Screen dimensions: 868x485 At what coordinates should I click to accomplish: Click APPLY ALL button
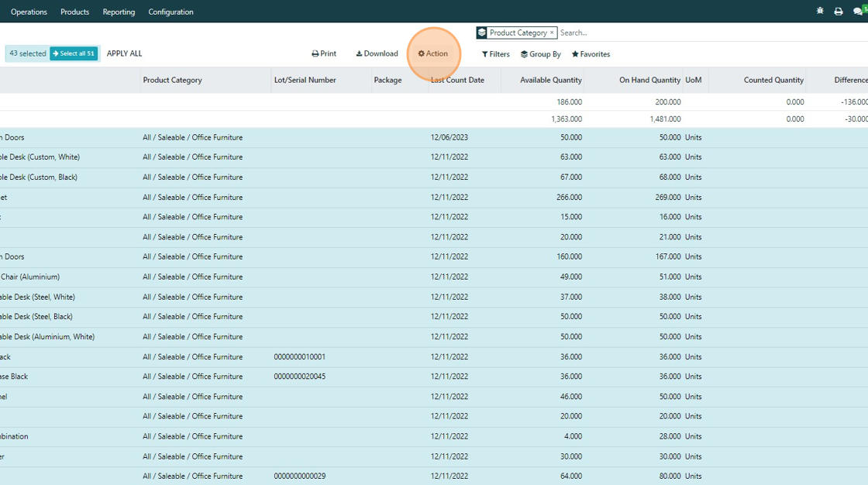pos(124,53)
